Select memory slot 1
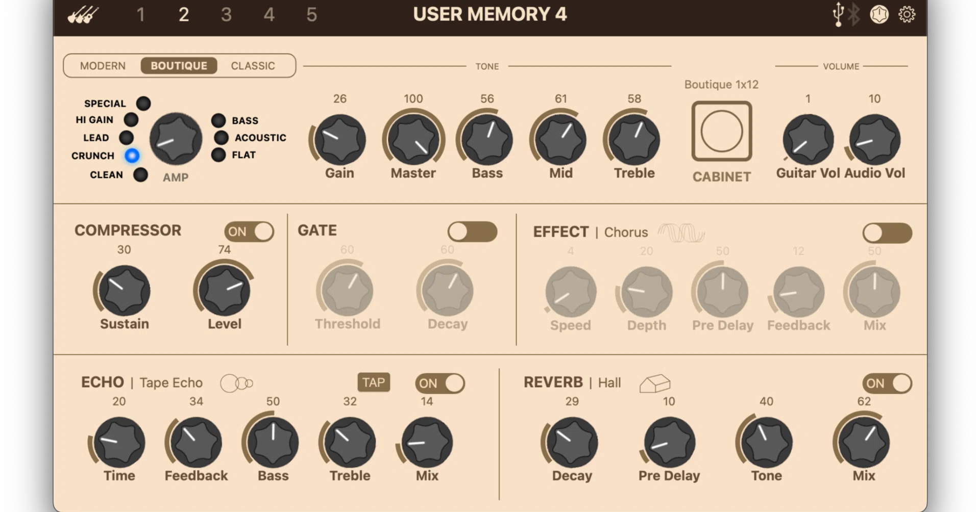980x512 pixels. [x=140, y=15]
